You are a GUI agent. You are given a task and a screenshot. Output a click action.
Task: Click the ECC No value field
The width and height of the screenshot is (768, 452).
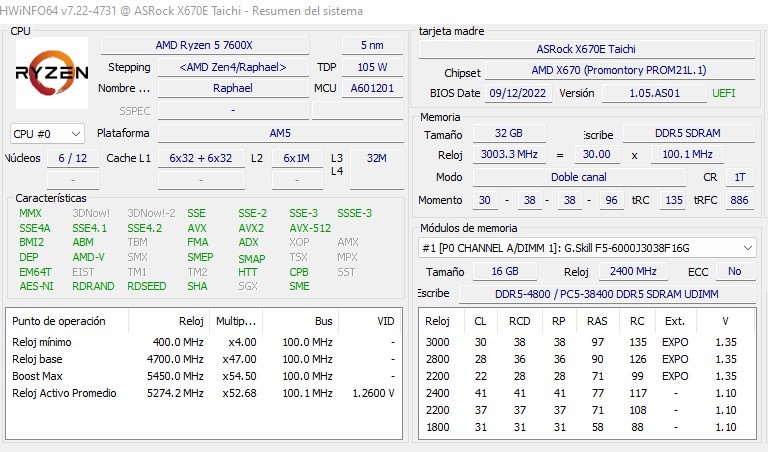(735, 272)
